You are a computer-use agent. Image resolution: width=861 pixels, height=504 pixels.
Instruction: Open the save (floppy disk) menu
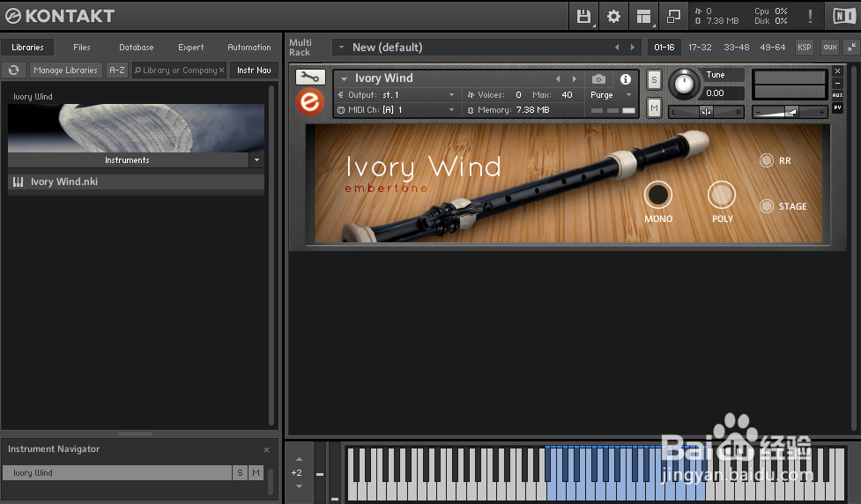pyautogui.click(x=584, y=17)
